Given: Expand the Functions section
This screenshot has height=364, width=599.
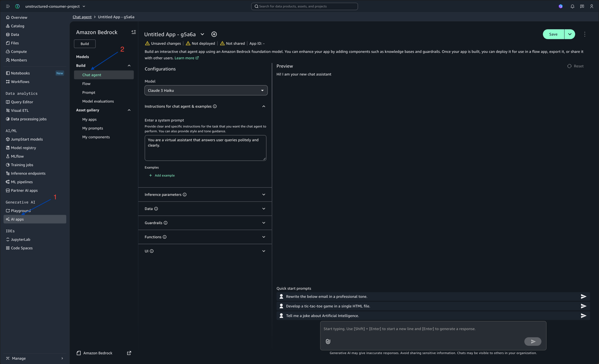Looking at the screenshot, I should click(x=264, y=237).
